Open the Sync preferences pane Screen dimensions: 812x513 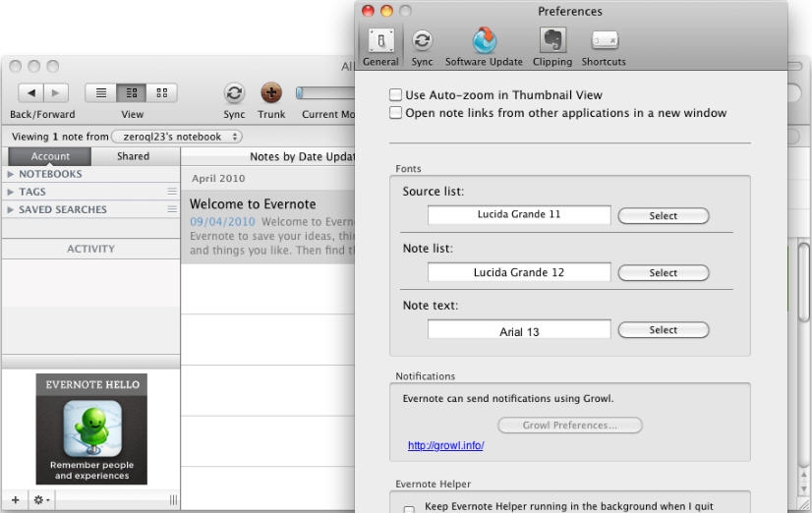point(422,47)
